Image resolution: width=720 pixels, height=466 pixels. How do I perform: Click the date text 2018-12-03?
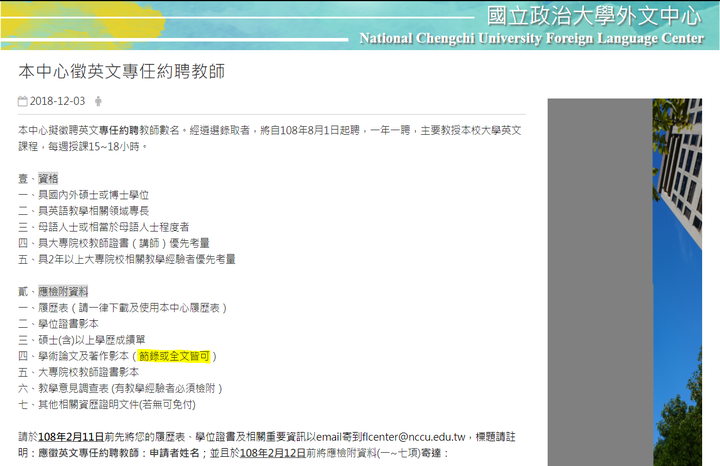coord(57,101)
